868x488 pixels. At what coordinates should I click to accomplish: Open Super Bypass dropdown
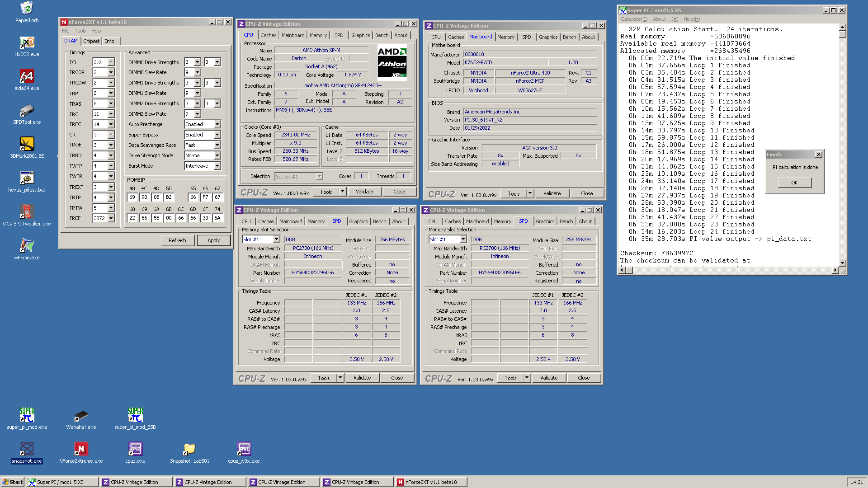point(217,135)
